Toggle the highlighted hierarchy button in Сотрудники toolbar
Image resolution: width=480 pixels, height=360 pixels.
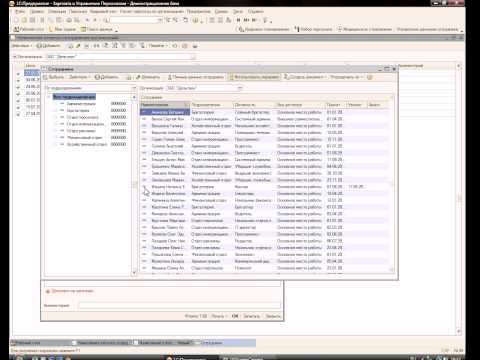coord(254,77)
